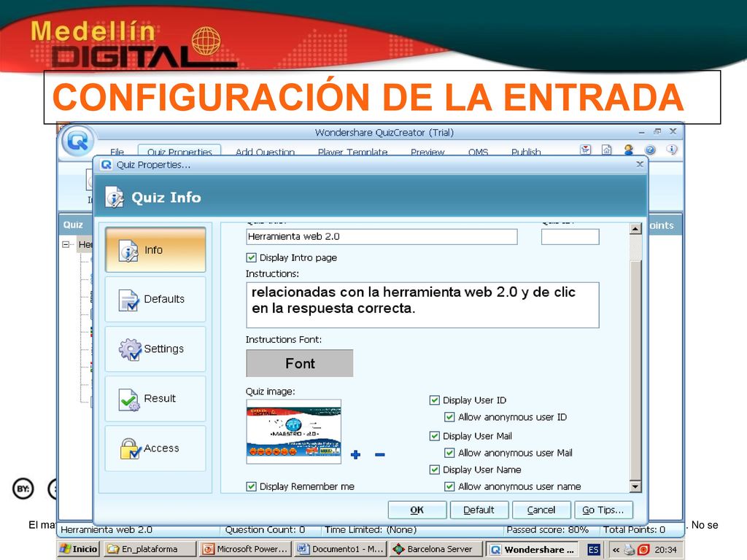Open the Settings gear section

tap(155, 349)
